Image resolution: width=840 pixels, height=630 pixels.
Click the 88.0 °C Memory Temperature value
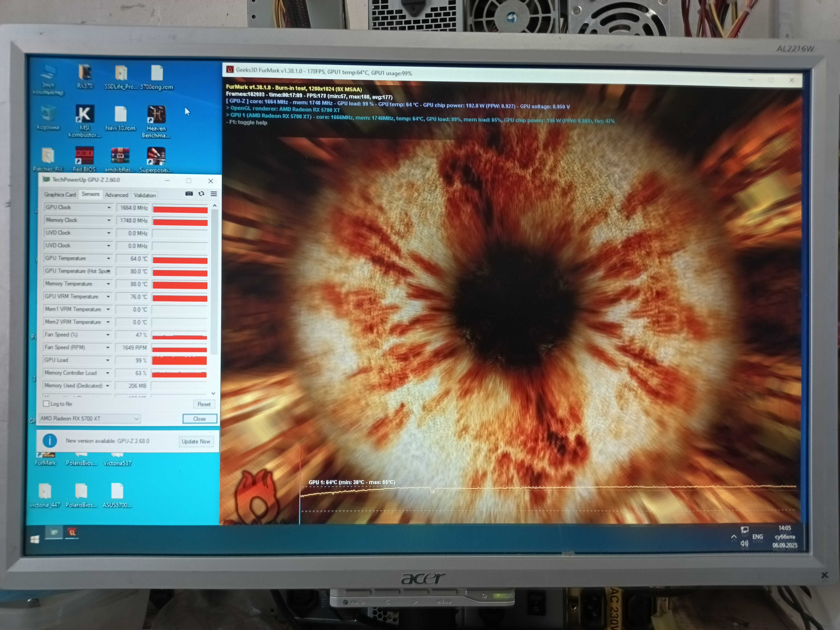coord(132,284)
